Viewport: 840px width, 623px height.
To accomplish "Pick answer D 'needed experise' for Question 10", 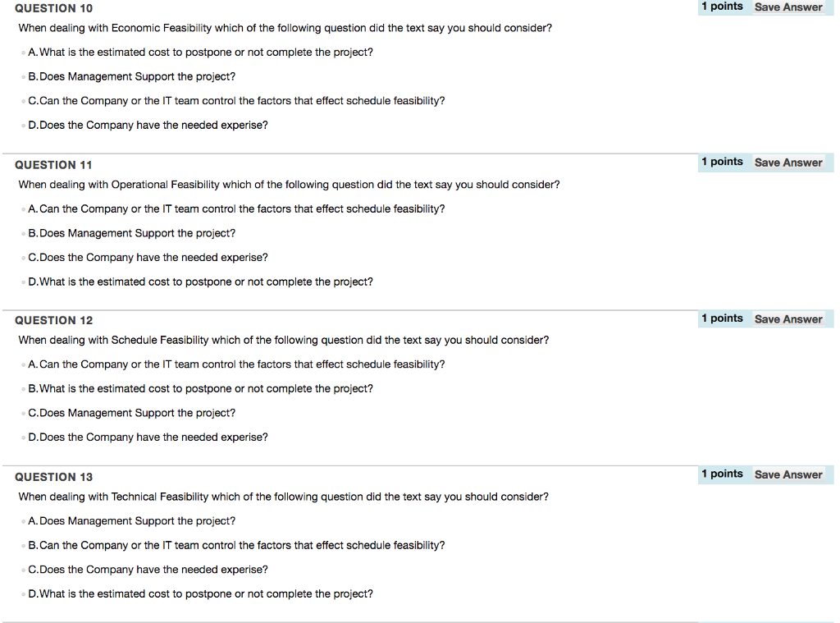I will click(23, 125).
